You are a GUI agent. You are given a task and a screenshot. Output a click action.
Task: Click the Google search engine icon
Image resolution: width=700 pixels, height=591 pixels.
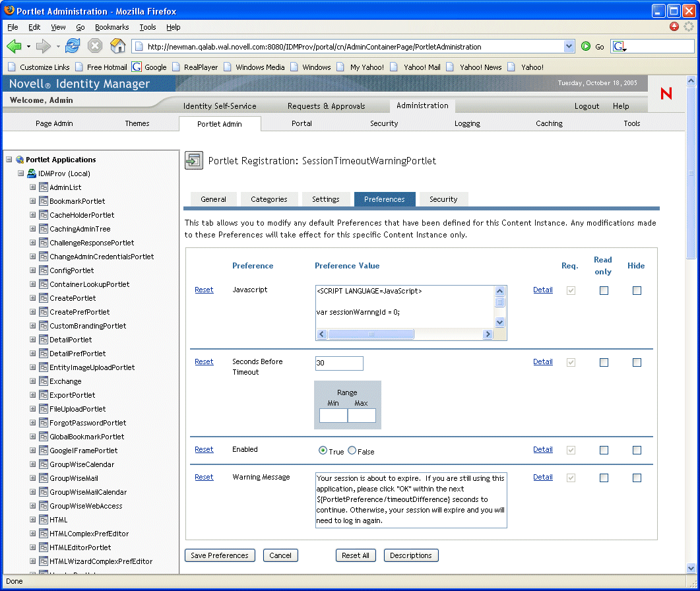point(619,46)
